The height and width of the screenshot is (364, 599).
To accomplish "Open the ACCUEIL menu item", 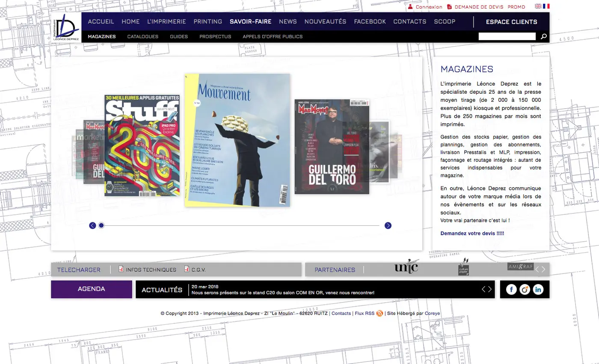I will (x=101, y=21).
